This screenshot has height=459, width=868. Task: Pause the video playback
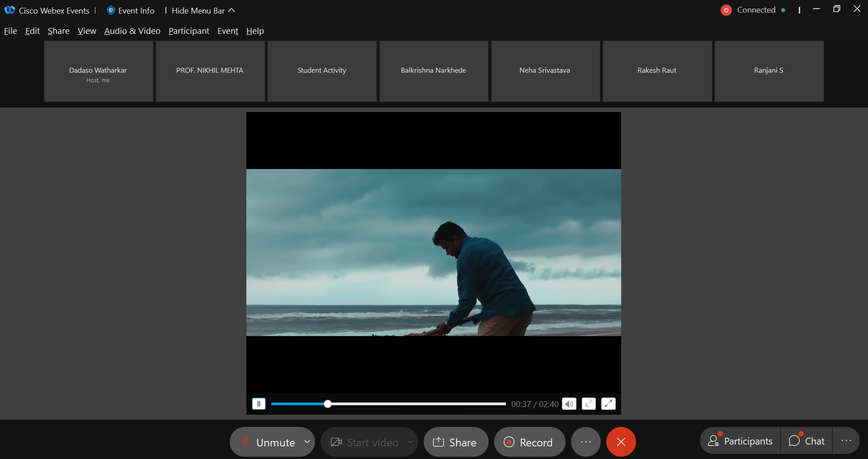[x=259, y=404]
